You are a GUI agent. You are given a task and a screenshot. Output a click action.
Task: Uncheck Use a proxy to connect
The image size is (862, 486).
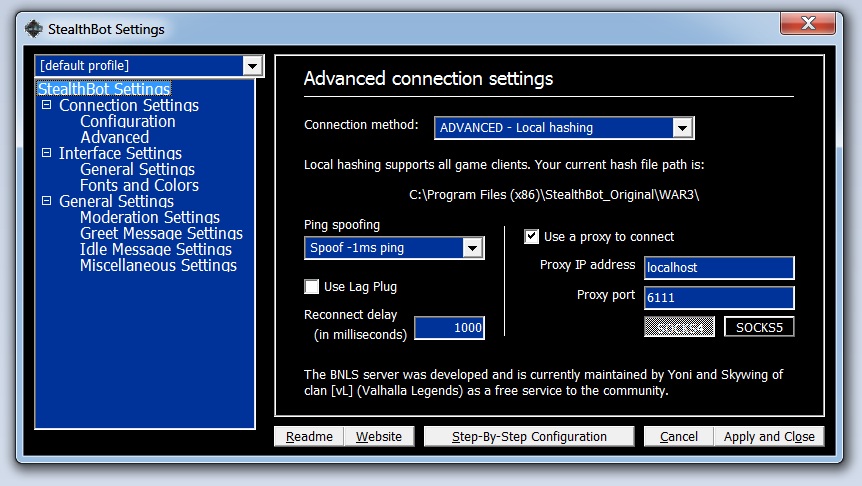532,236
